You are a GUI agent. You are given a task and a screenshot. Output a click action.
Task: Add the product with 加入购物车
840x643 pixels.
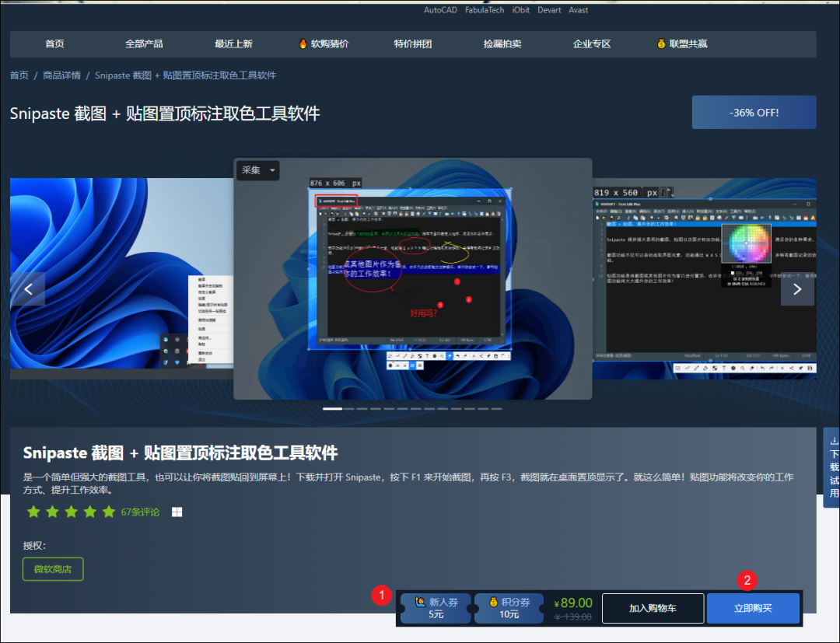(x=653, y=608)
